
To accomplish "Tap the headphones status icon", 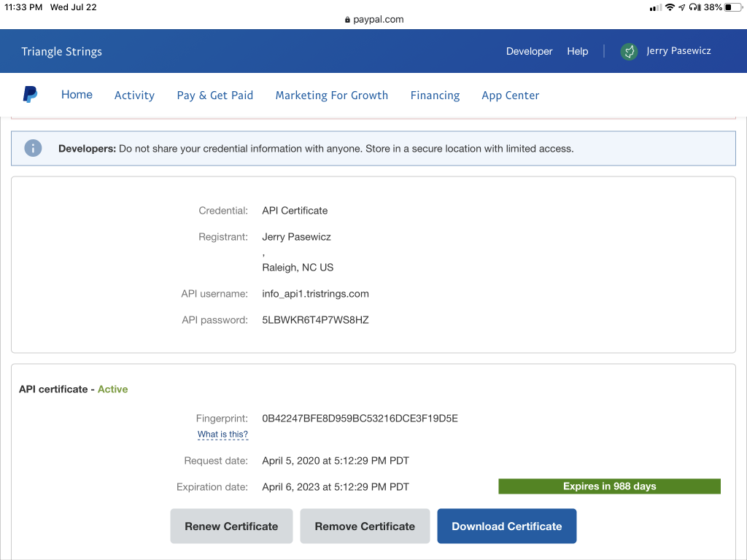I will [695, 7].
